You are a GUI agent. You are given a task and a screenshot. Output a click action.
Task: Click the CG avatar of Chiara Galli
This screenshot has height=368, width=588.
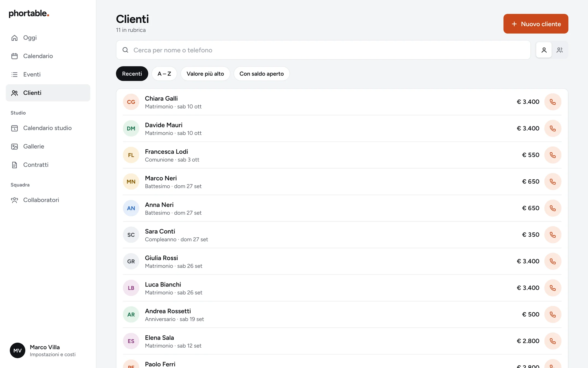point(131,102)
